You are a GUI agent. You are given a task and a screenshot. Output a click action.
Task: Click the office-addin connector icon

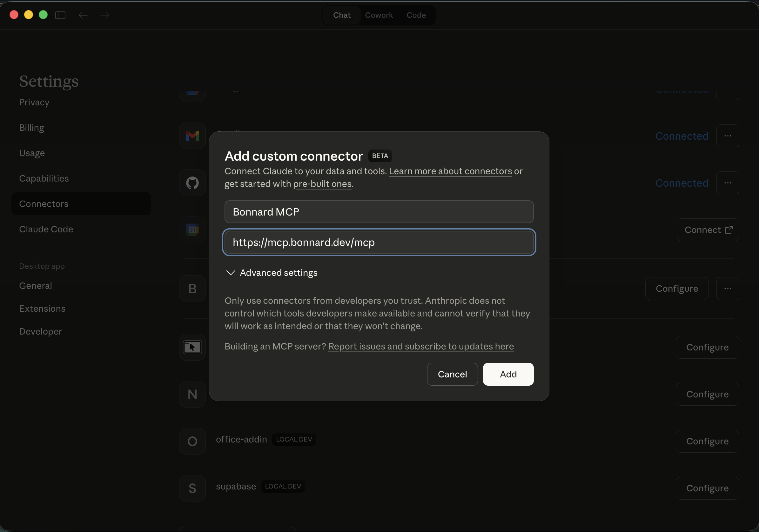click(192, 441)
